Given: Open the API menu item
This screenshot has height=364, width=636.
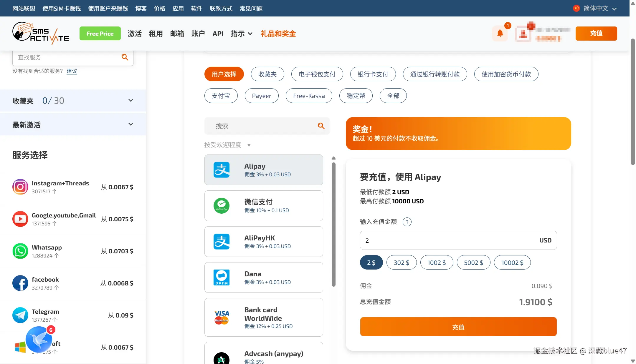Looking at the screenshot, I should pyautogui.click(x=218, y=34).
